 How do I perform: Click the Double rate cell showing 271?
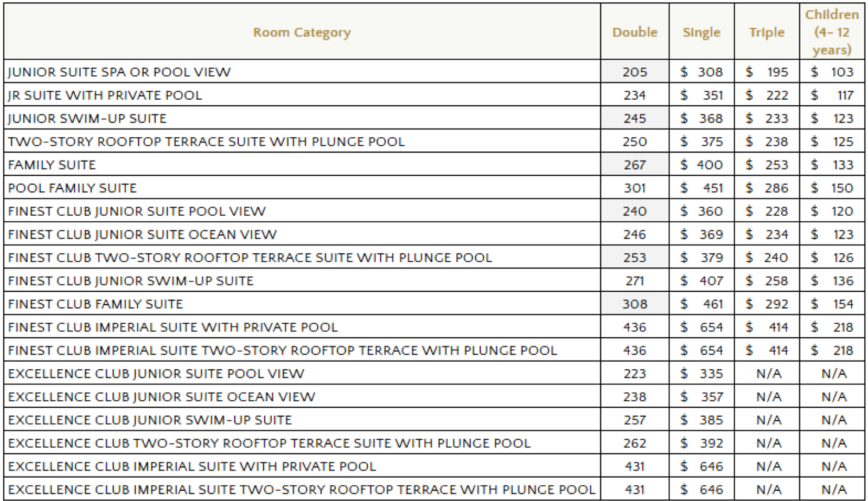coord(635,281)
